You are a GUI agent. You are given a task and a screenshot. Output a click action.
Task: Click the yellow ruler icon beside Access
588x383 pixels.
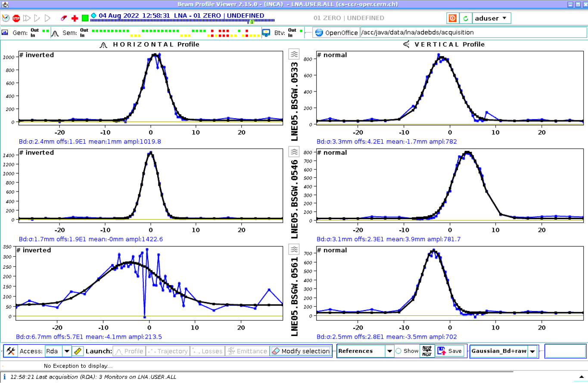pos(78,351)
